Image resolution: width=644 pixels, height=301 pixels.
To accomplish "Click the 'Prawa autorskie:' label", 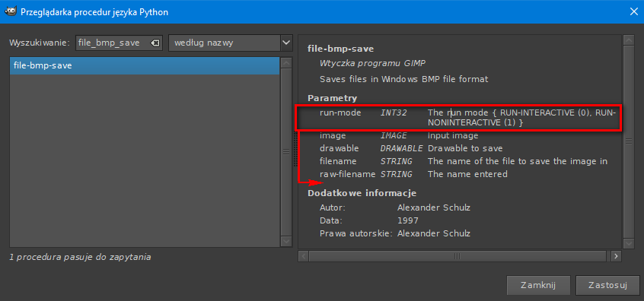I will coord(356,234).
